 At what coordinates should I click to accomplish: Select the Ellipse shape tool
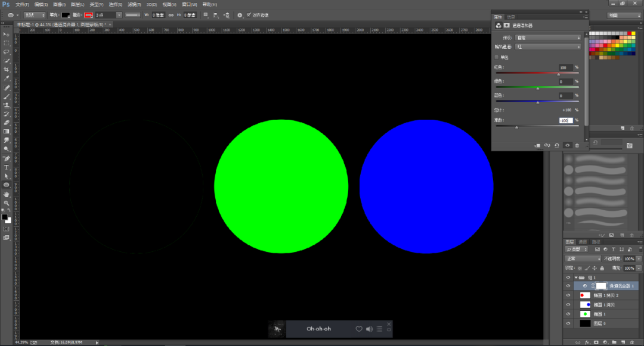pos(6,185)
